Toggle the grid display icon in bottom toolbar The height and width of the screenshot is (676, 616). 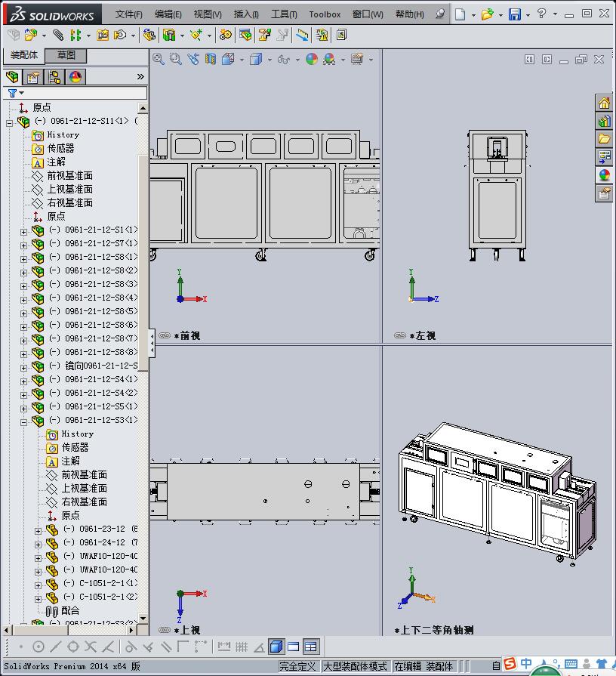coord(242,647)
